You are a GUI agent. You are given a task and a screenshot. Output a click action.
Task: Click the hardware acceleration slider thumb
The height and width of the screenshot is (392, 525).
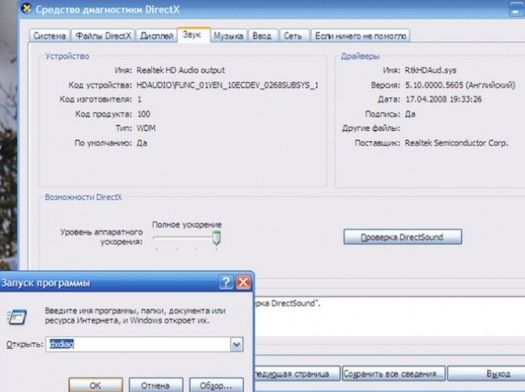217,237
